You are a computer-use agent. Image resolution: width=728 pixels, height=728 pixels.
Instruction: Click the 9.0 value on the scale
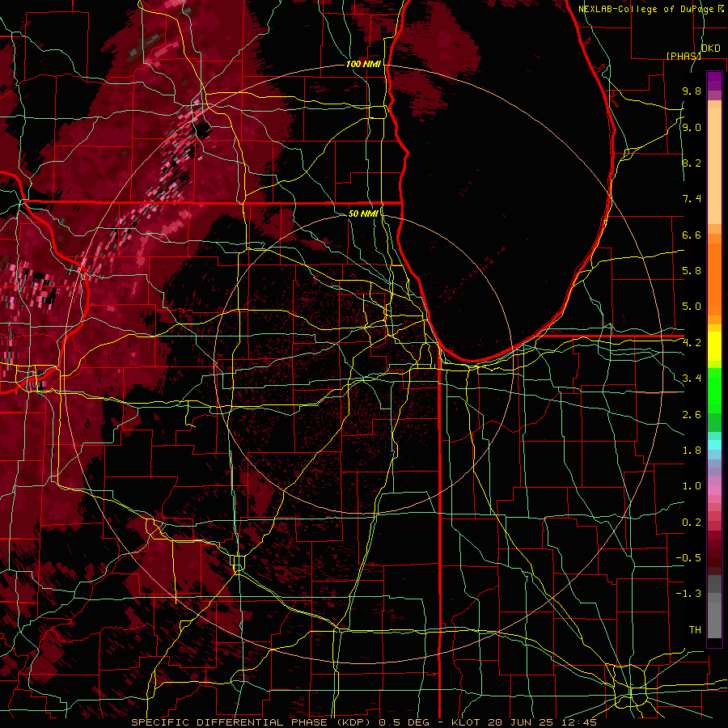[692, 127]
